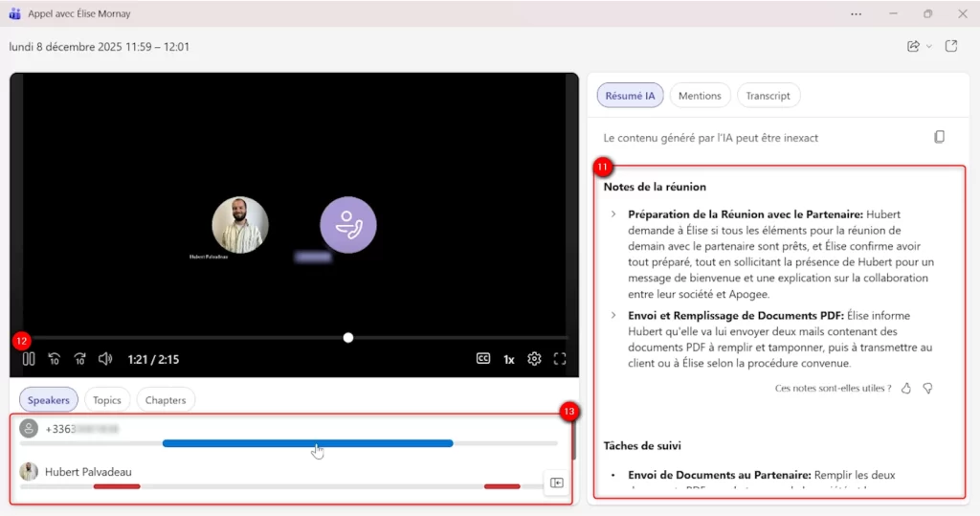Select the Chapters button
Image resolution: width=980 pixels, height=516 pixels.
tap(166, 400)
